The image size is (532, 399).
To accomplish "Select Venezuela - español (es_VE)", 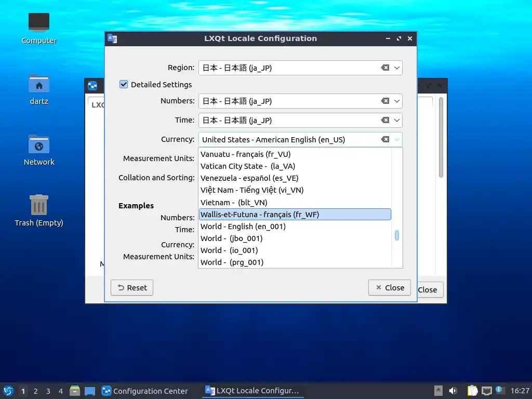I will tap(295, 178).
